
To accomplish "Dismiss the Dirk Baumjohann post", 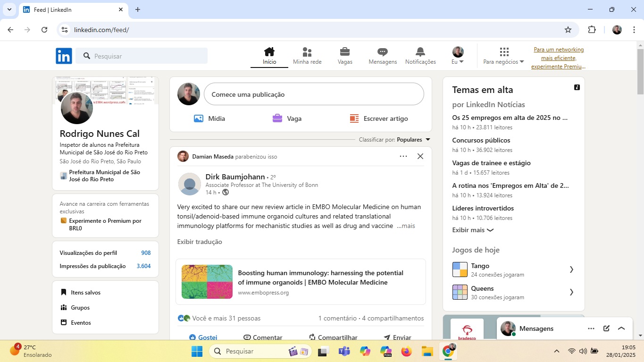I will [x=420, y=156].
